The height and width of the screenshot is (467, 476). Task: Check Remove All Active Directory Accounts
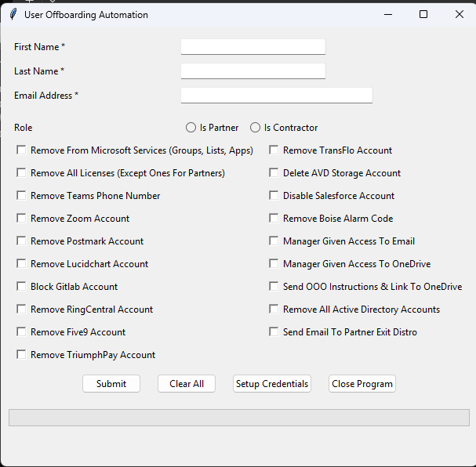[x=274, y=309]
